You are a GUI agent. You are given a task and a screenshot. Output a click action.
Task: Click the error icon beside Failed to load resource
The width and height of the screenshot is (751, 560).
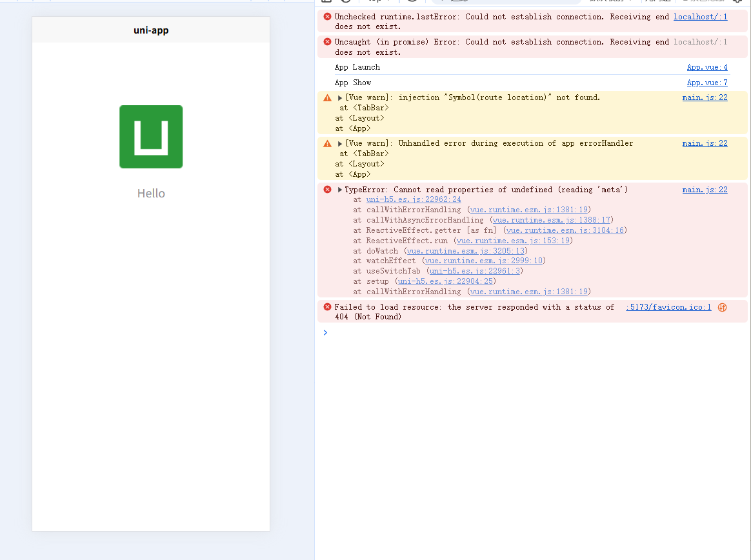click(328, 307)
